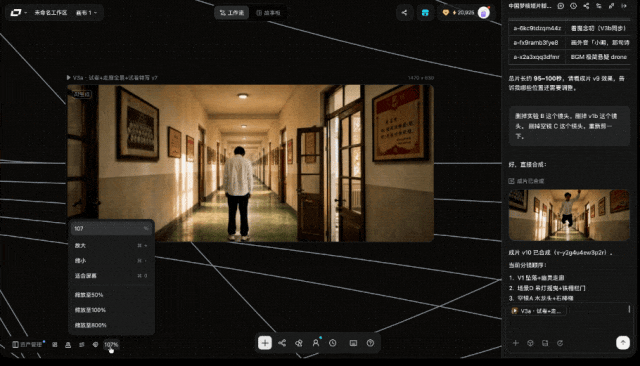Open the 画布 1 canvas dropdown
This screenshot has width=640, height=366.
tap(87, 13)
